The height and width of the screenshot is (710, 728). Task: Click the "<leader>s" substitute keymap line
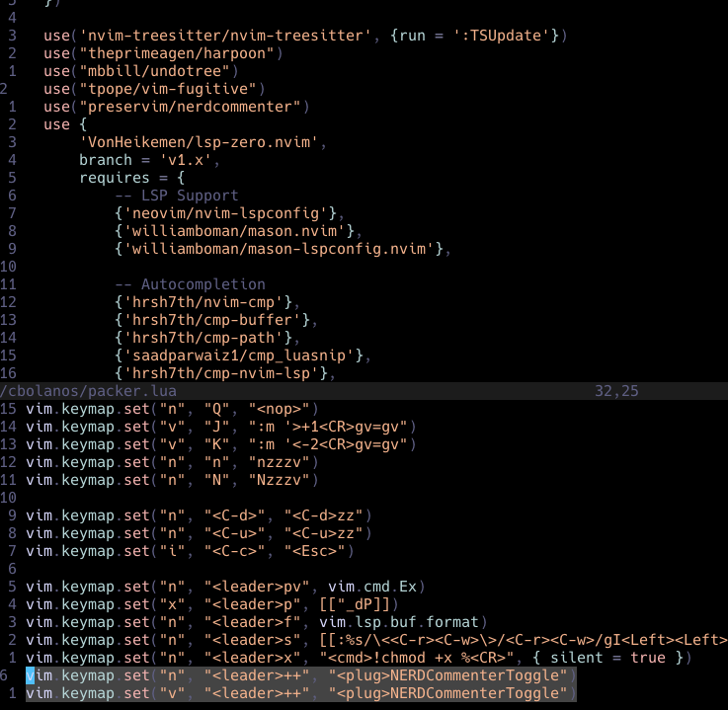[x=376, y=640]
